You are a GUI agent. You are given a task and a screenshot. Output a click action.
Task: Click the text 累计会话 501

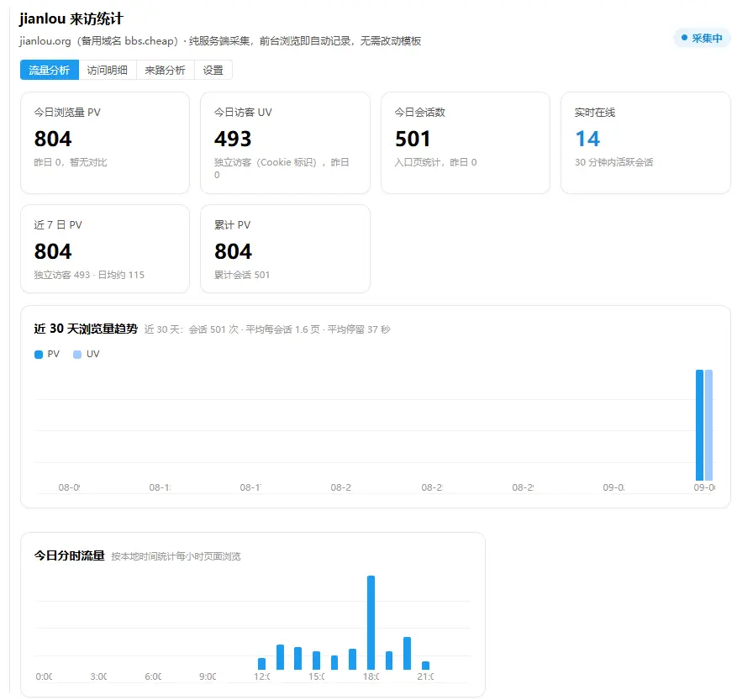[x=242, y=275]
